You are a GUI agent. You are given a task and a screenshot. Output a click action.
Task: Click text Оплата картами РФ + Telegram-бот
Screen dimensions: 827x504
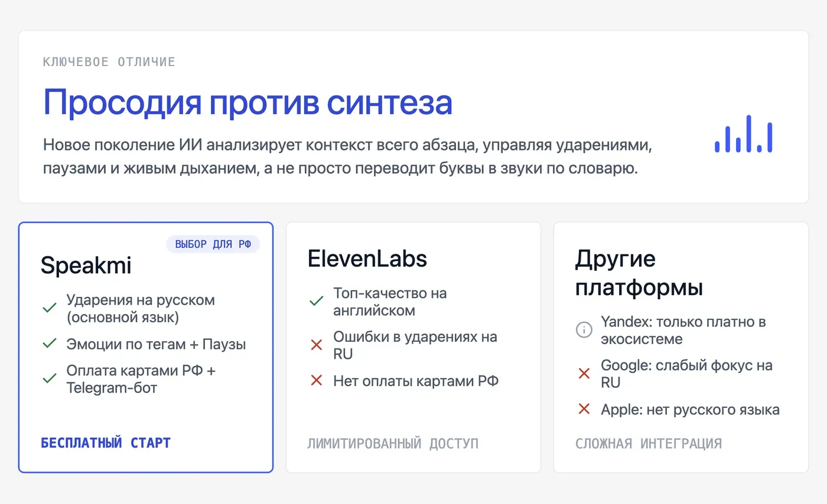(x=141, y=379)
